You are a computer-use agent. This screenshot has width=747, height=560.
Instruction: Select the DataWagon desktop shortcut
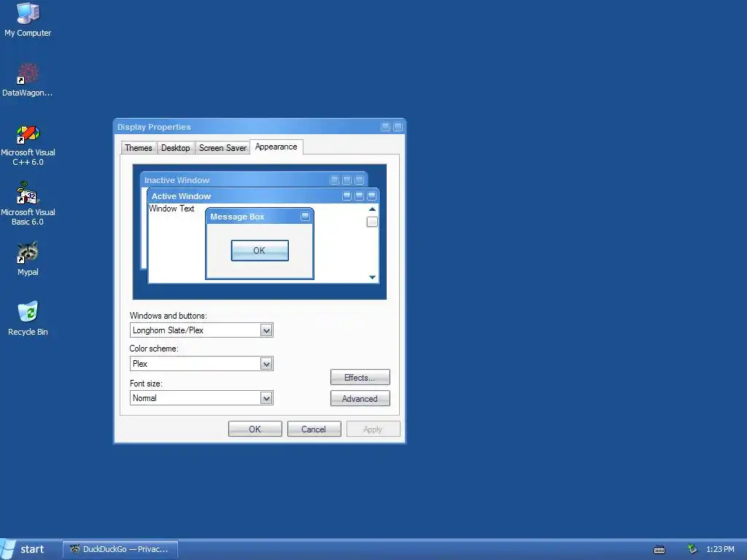pos(28,79)
